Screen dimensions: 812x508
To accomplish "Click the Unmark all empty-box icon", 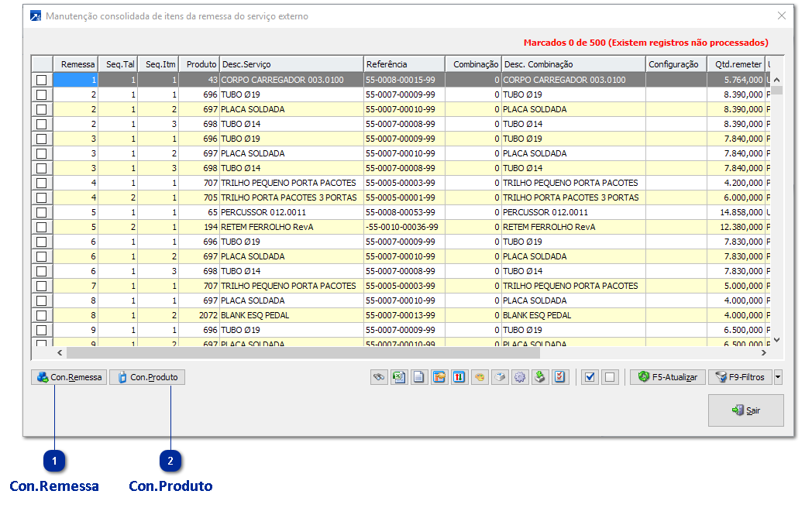I will click(610, 377).
